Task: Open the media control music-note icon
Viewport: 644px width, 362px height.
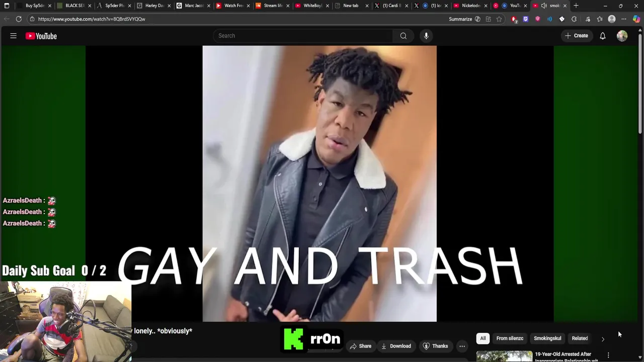Action: (x=588, y=19)
